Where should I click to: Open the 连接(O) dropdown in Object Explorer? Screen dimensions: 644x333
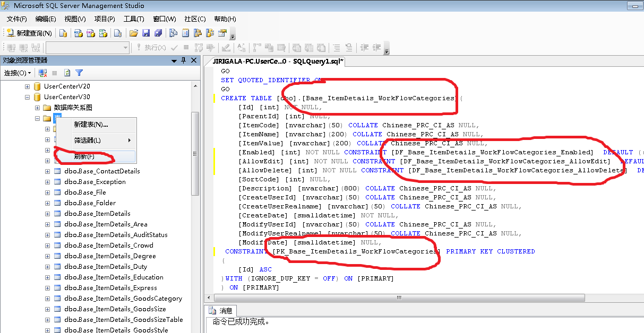tap(18, 73)
